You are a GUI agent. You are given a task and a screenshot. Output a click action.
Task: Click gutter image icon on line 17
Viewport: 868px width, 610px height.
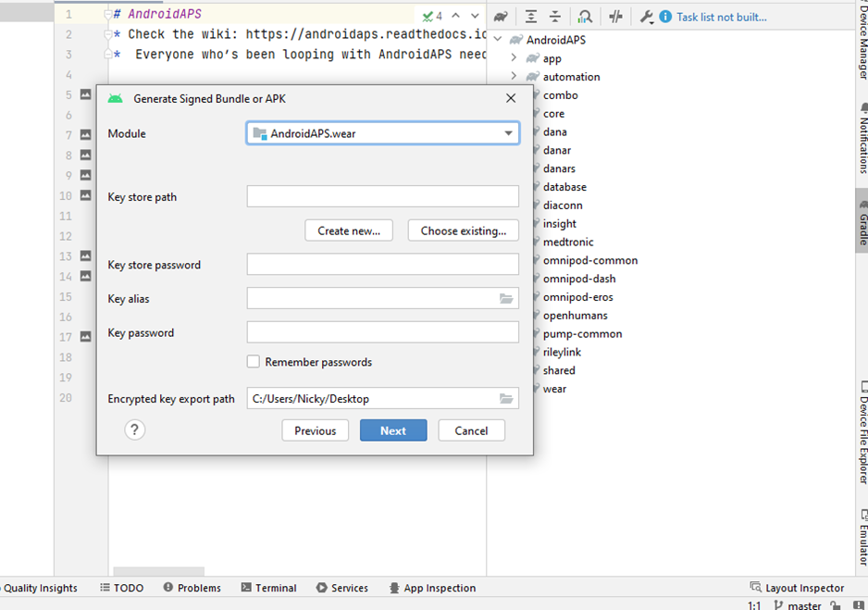(86, 337)
